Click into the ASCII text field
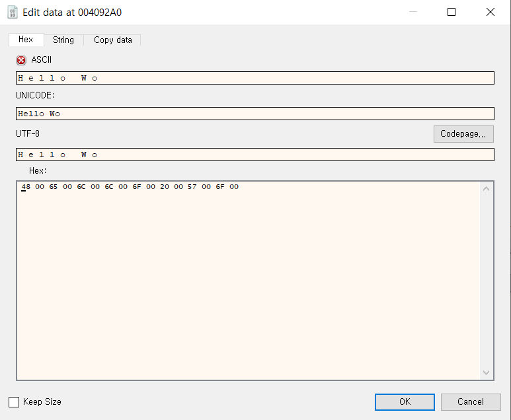Image resolution: width=511 pixels, height=420 pixels. coord(255,78)
